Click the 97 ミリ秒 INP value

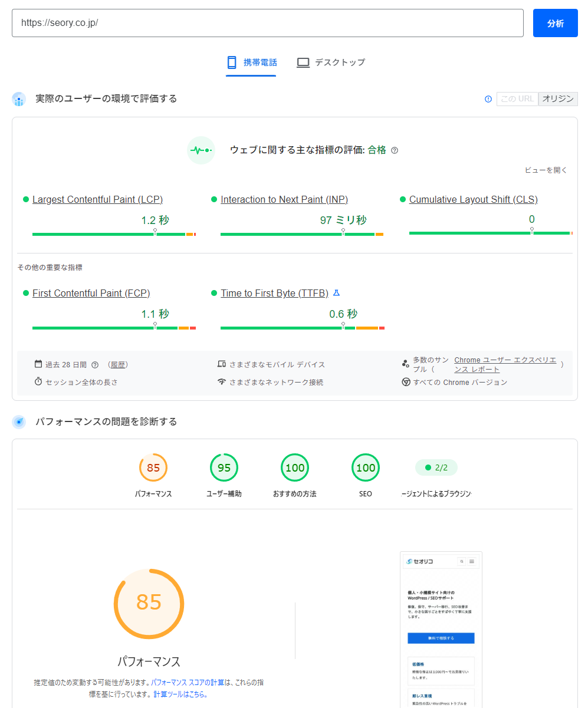pyautogui.click(x=343, y=220)
